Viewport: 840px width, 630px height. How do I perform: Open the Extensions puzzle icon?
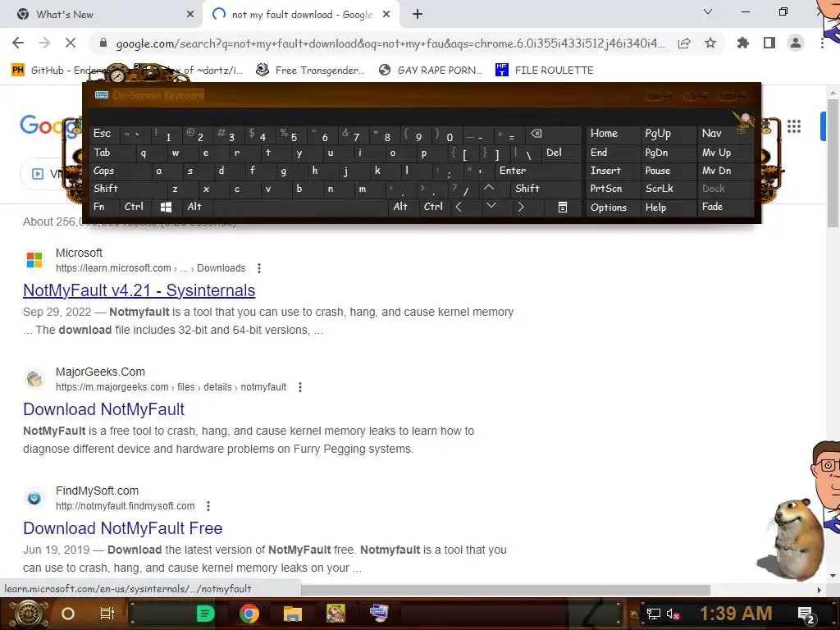[743, 43]
